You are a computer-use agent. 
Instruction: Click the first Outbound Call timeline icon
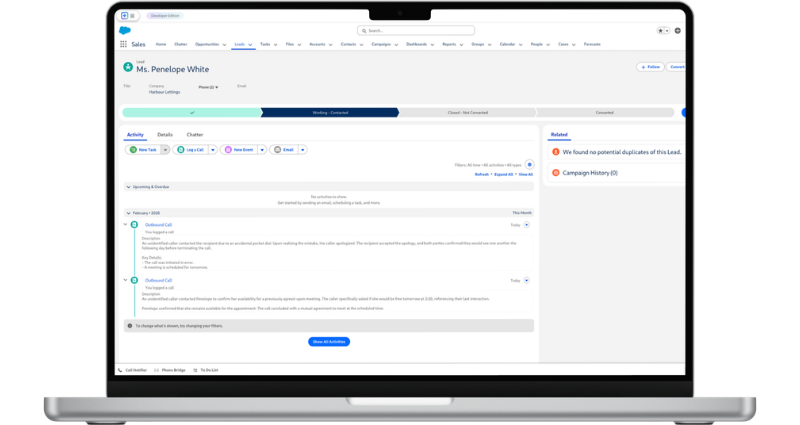[x=134, y=224]
